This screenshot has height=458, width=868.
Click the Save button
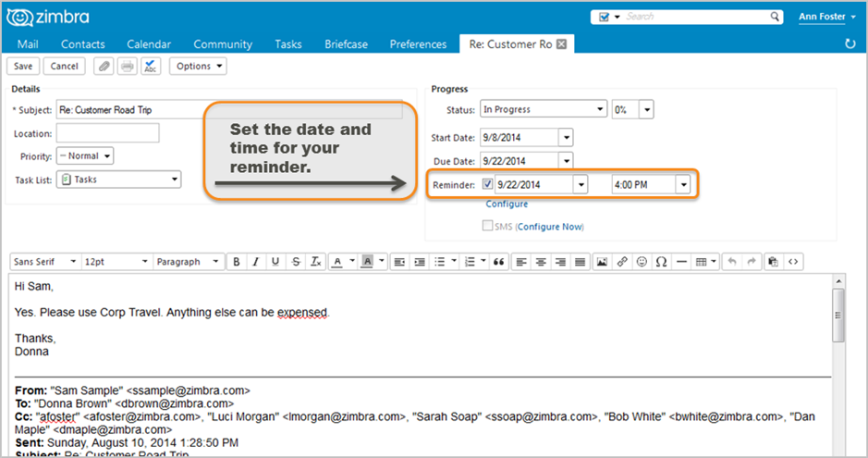(23, 67)
